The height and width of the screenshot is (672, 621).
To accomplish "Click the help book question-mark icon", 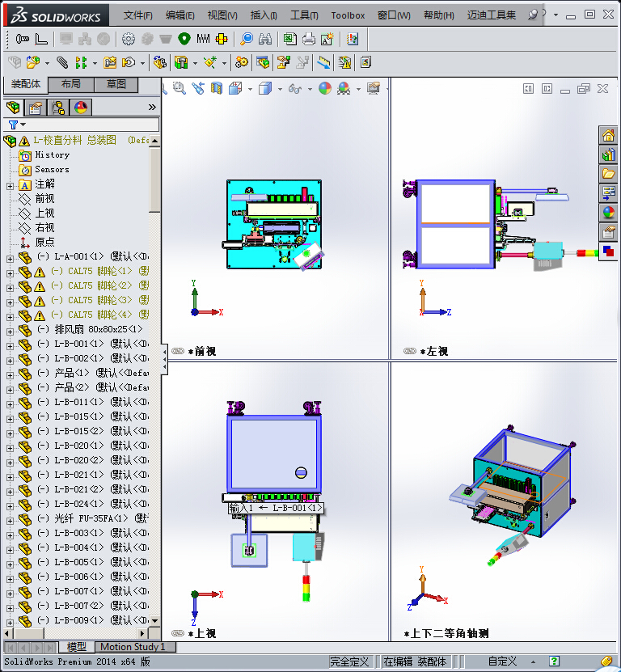I will 353,39.
